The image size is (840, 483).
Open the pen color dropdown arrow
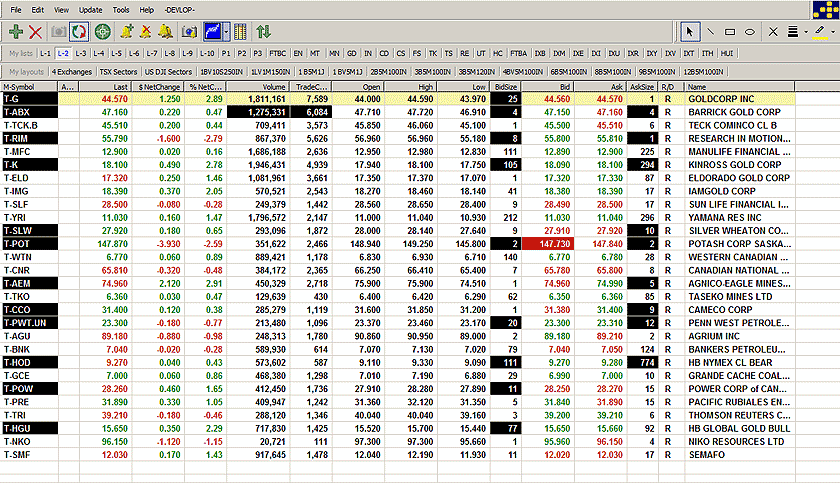point(832,32)
